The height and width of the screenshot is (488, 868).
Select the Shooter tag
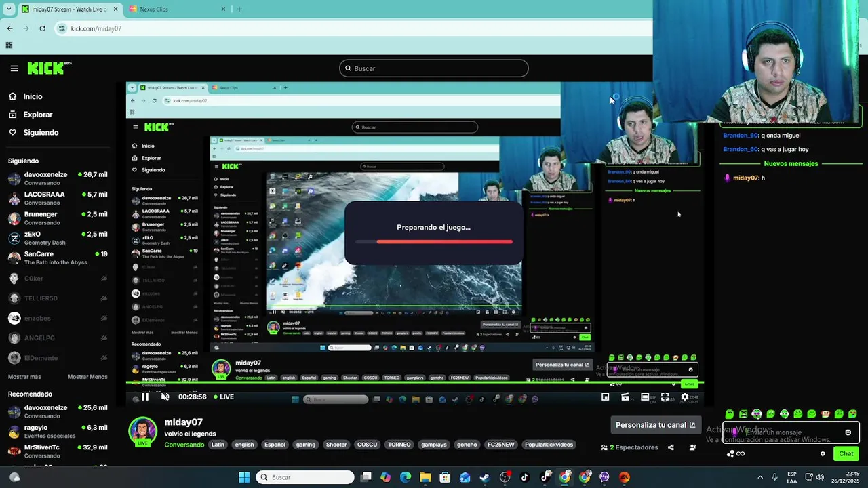(x=336, y=445)
